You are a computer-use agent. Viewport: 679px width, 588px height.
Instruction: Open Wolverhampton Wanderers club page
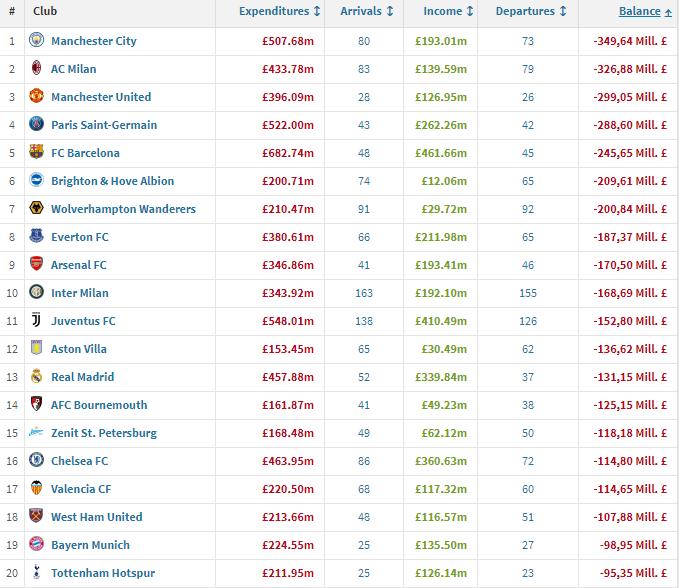pos(123,209)
